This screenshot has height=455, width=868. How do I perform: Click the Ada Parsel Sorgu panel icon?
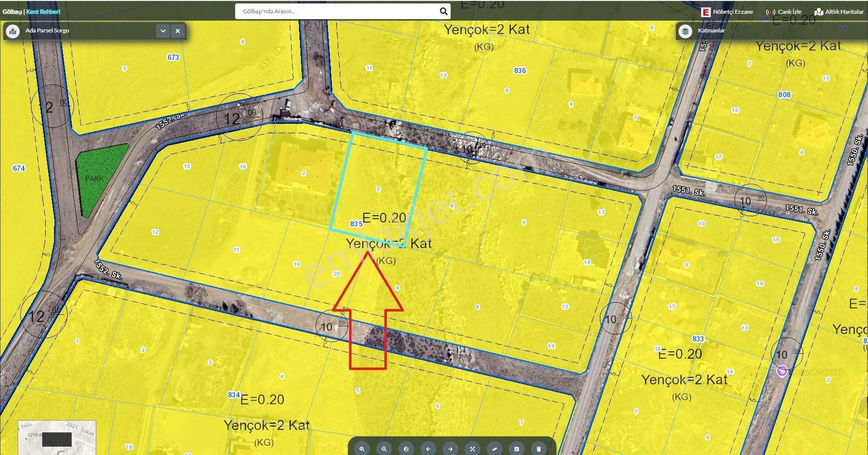click(12, 31)
